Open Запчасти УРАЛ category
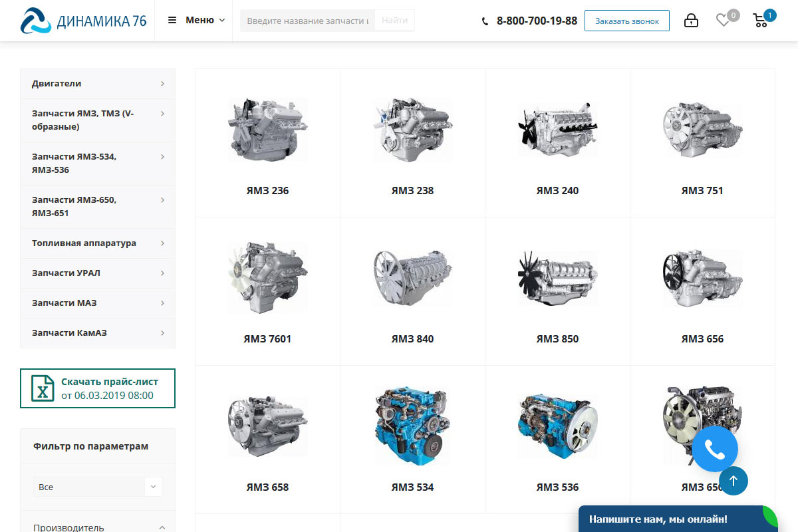Screen dimensions: 798x532 66,273
